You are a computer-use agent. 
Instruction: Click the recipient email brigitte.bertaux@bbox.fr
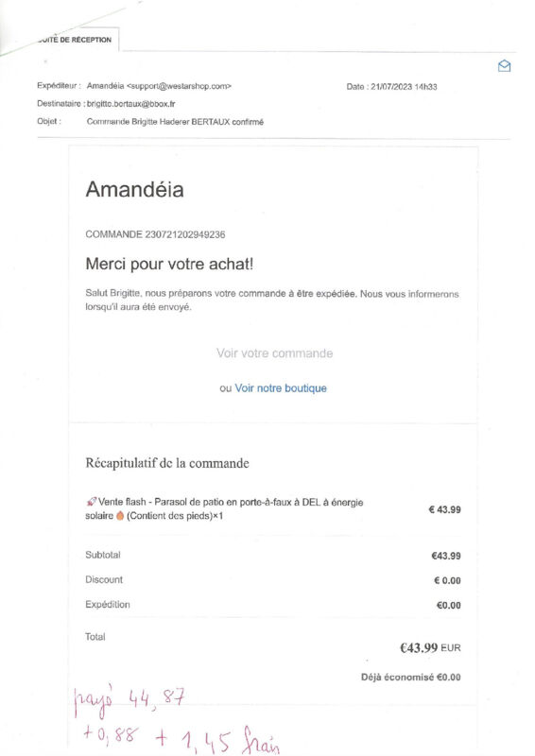tap(130, 104)
